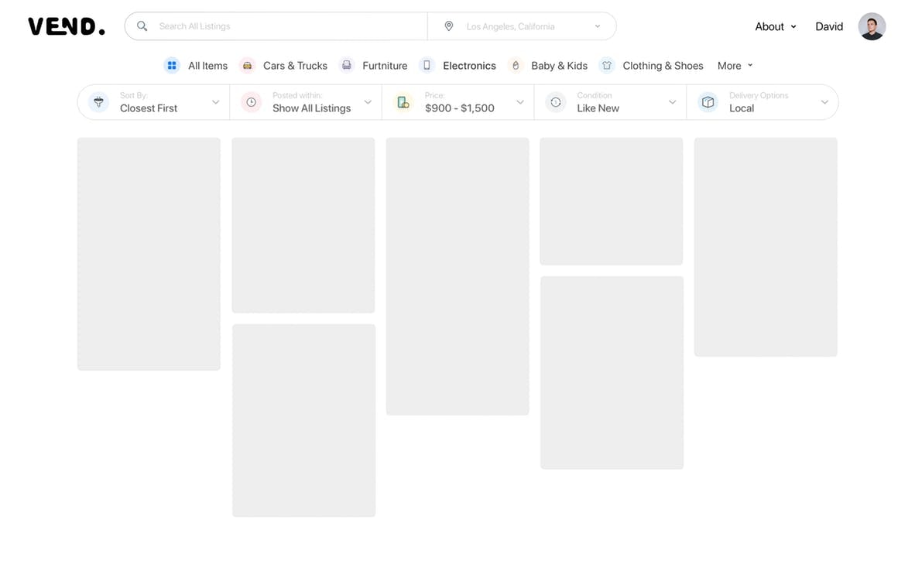Image resolution: width=915 pixels, height=588 pixels.
Task: Click the VEND. logo
Action: click(67, 26)
